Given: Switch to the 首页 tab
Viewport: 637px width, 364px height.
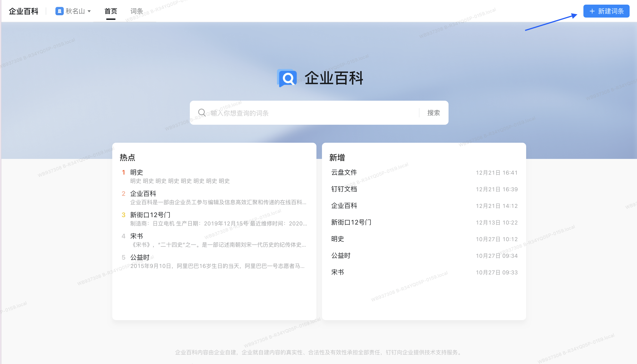Looking at the screenshot, I should [x=111, y=11].
